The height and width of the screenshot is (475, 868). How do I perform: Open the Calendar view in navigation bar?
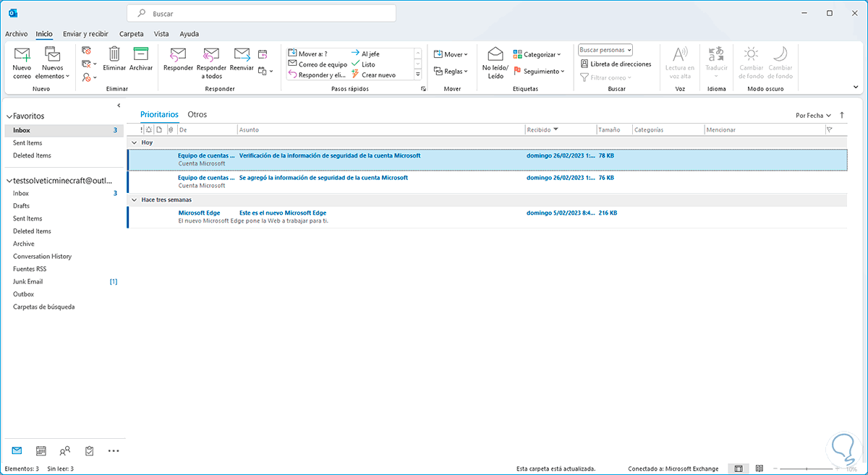click(x=41, y=450)
